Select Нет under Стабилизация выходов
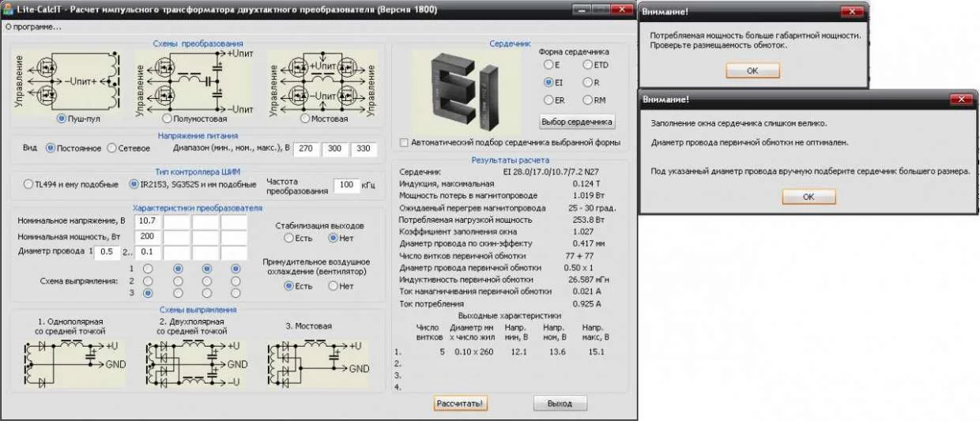The image size is (980, 421). [334, 238]
